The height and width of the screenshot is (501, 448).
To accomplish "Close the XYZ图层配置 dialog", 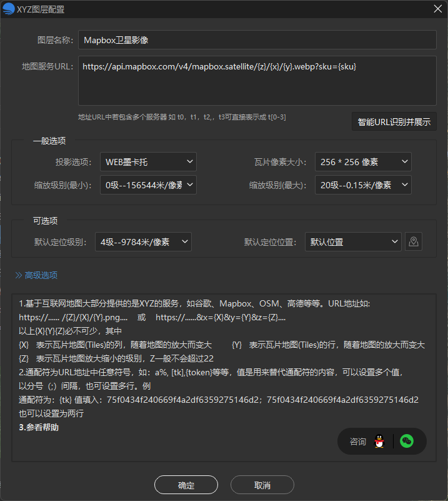I will click(x=438, y=9).
